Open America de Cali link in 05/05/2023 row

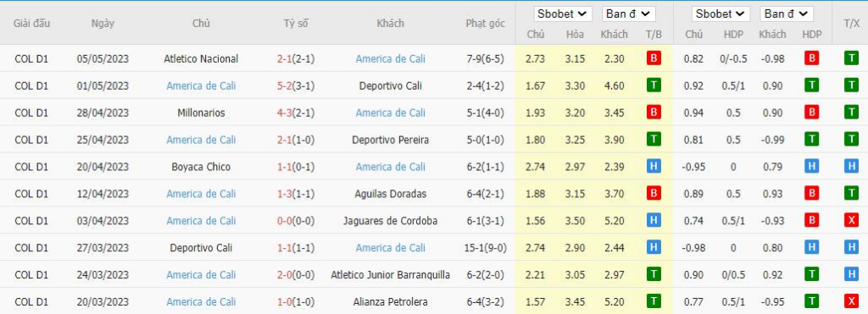point(390,58)
